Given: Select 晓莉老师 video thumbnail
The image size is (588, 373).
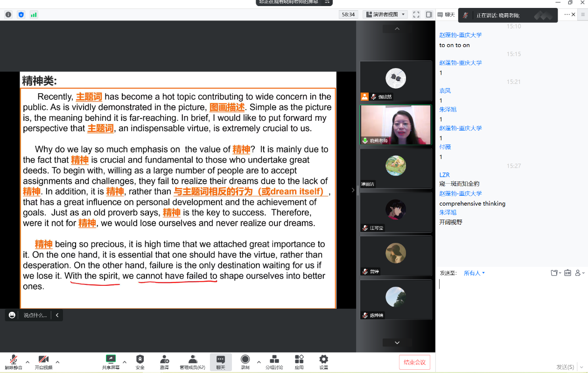Looking at the screenshot, I should [395, 124].
